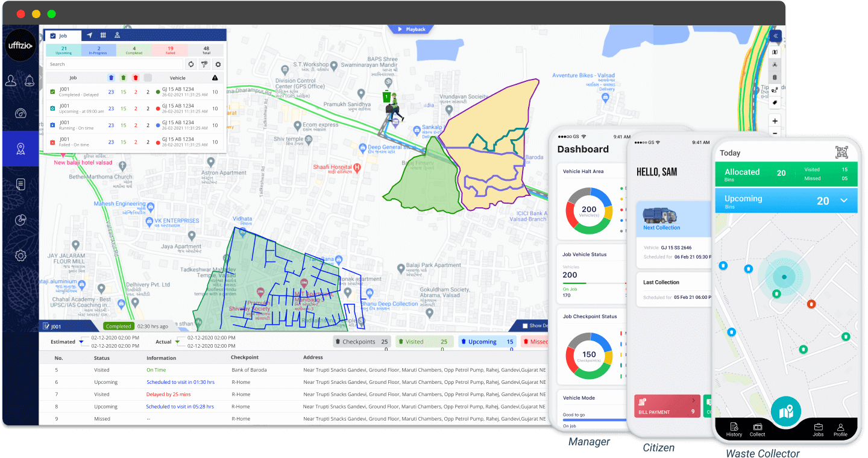Click the Vehicle Halt Area donut chart
This screenshot has height=458, width=868.
click(x=588, y=210)
